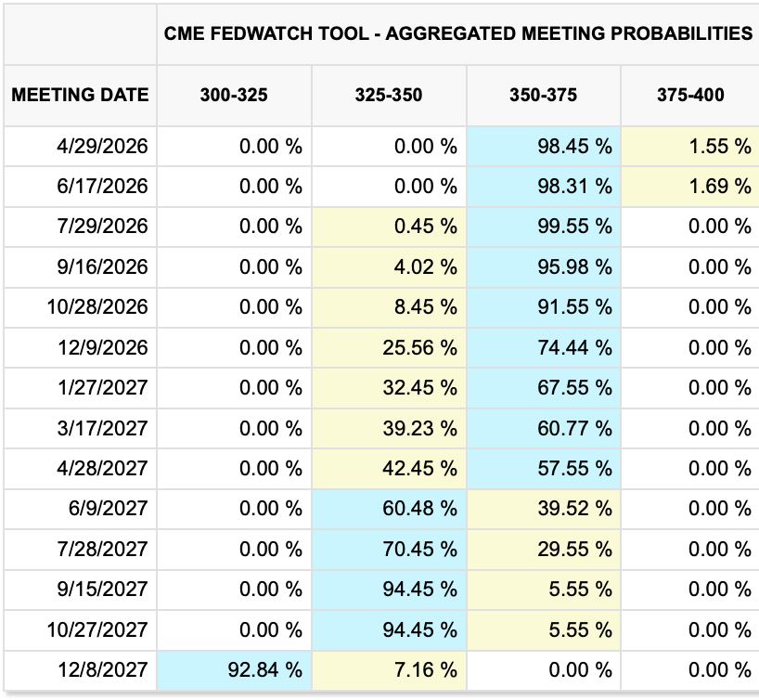759x700 pixels.
Task: Click the 98.45 % probability cell
Action: tap(576, 146)
